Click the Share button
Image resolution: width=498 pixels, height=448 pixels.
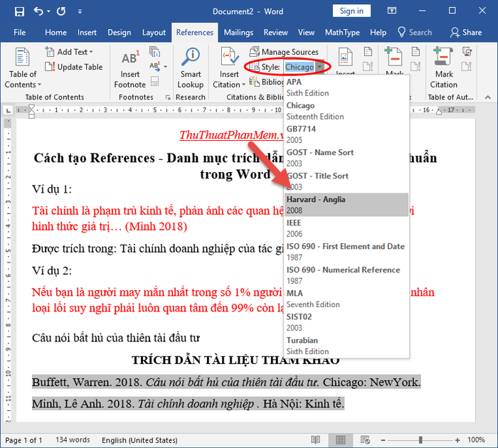tap(466, 33)
